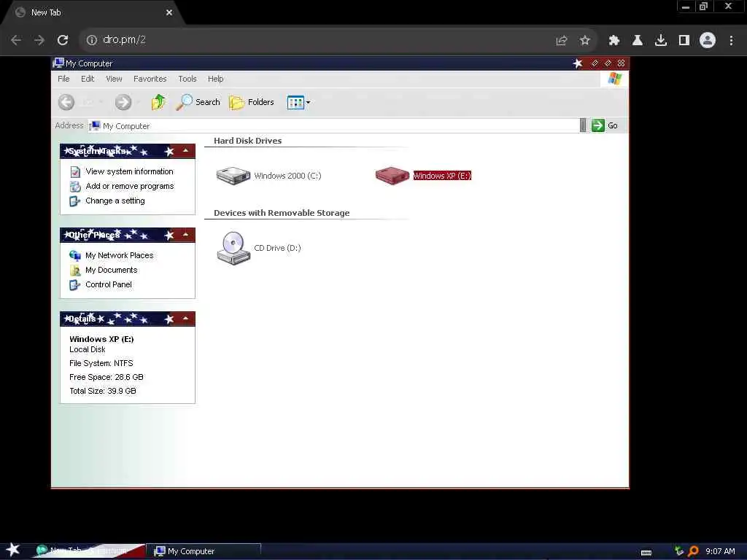Collapse the Details panel
This screenshot has width=747, height=560.
[185, 319]
